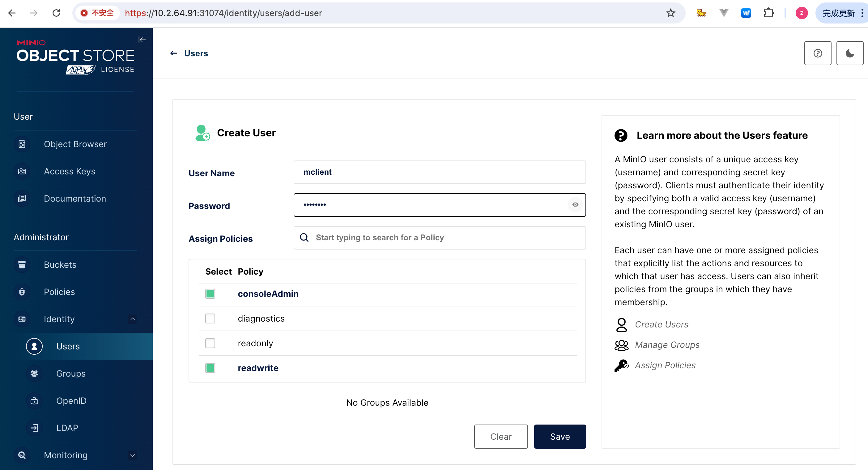868x470 pixels.
Task: Enable the readonly policy checkbox
Action: [x=210, y=343]
